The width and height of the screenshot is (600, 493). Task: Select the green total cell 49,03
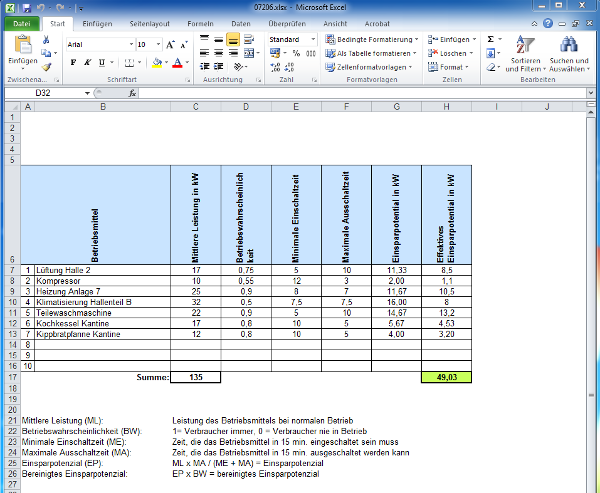[447, 377]
